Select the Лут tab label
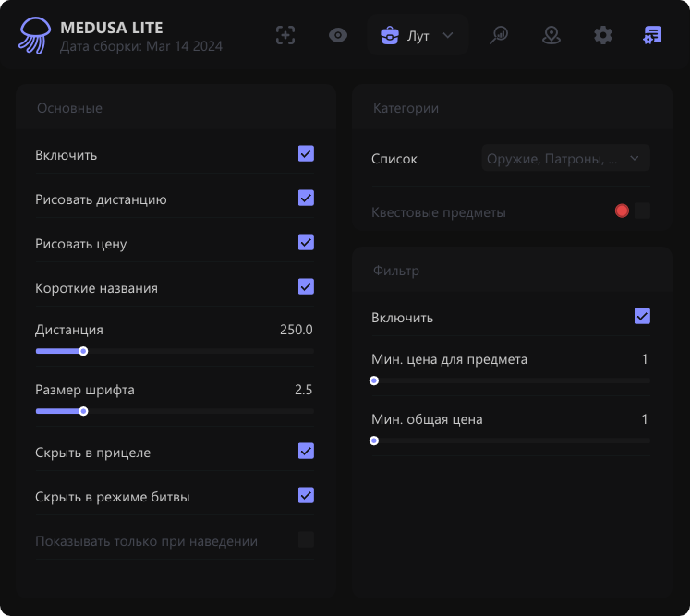This screenshot has height=616, width=691. [x=418, y=36]
